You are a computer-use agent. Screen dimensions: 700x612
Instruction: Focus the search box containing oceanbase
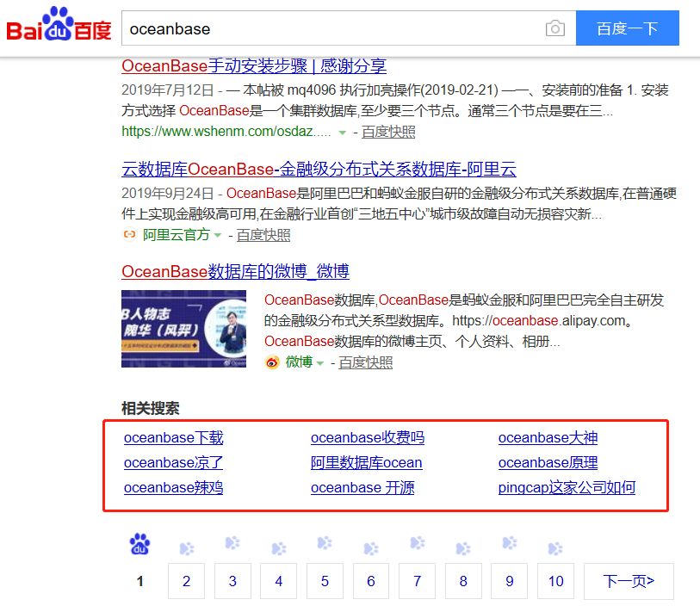tap(332, 28)
